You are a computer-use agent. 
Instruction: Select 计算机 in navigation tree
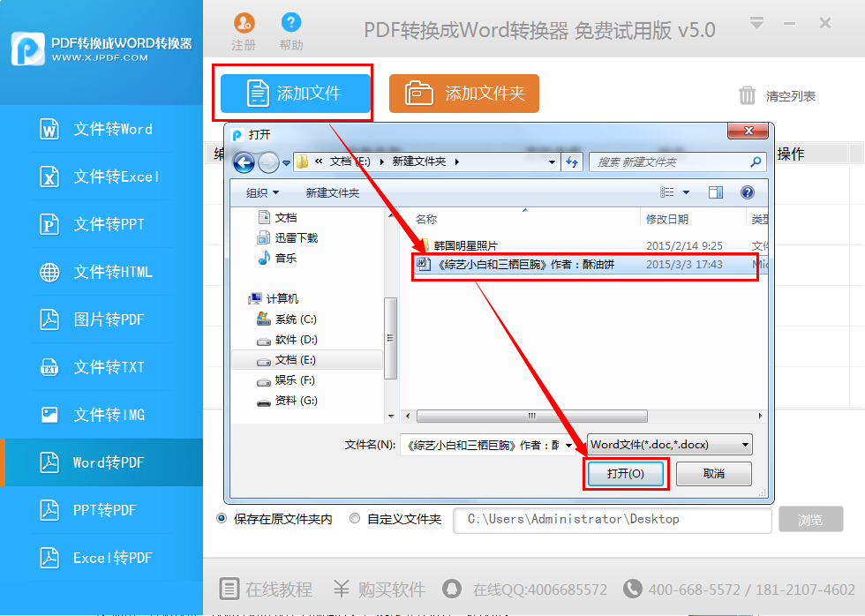(282, 299)
